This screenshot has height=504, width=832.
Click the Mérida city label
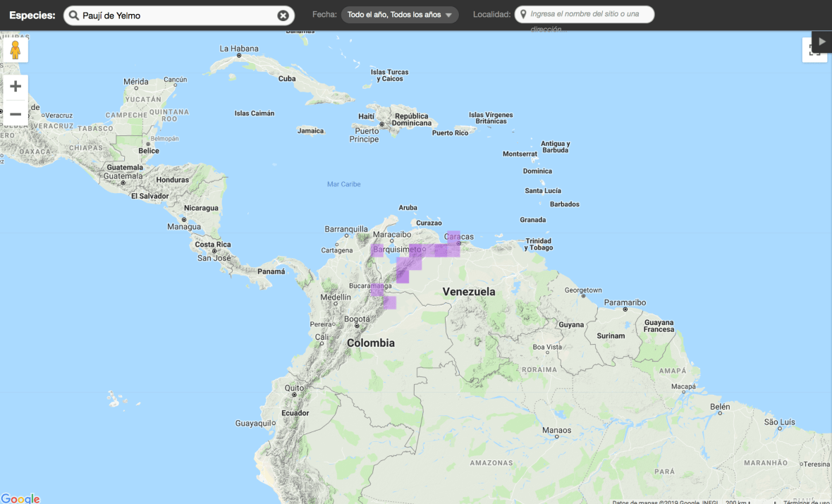tap(136, 82)
